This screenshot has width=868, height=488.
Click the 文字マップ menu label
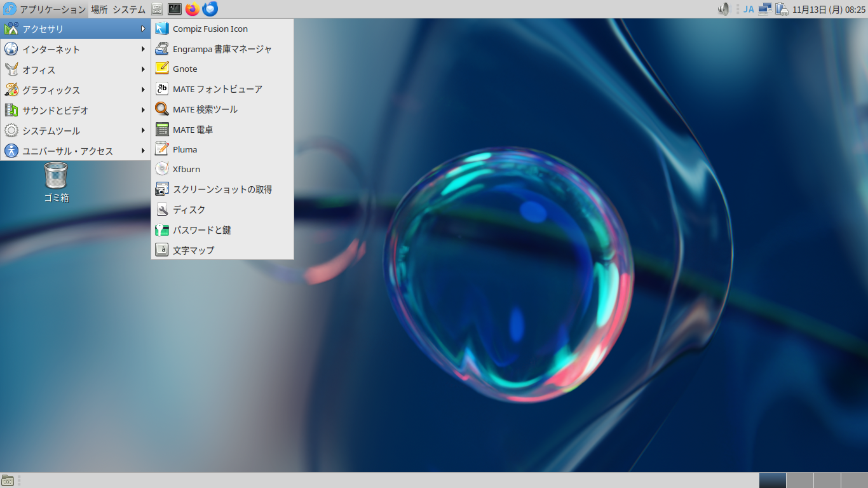[194, 250]
